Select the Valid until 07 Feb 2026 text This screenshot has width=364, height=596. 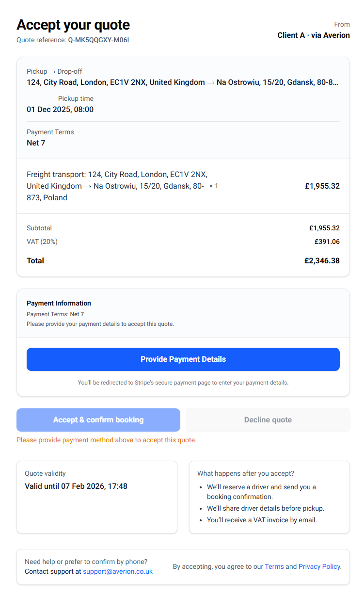tap(76, 486)
